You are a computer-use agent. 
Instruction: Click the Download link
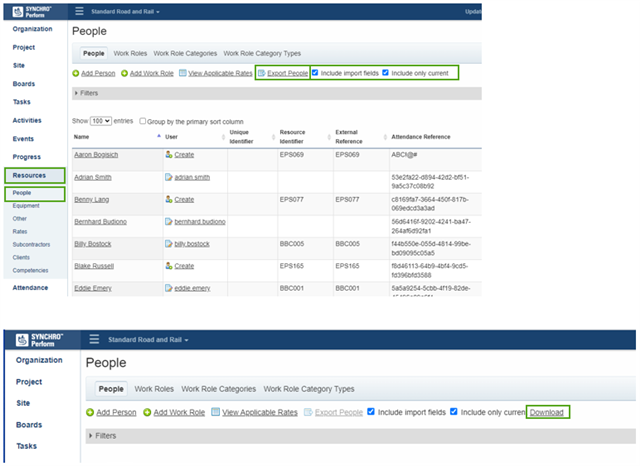[547, 412]
